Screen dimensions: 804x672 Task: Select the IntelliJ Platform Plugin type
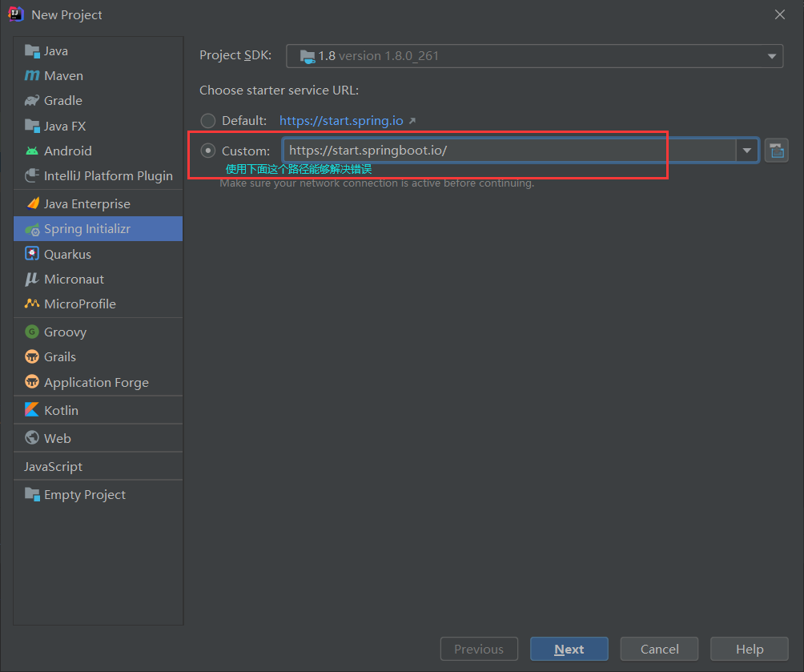tap(108, 175)
